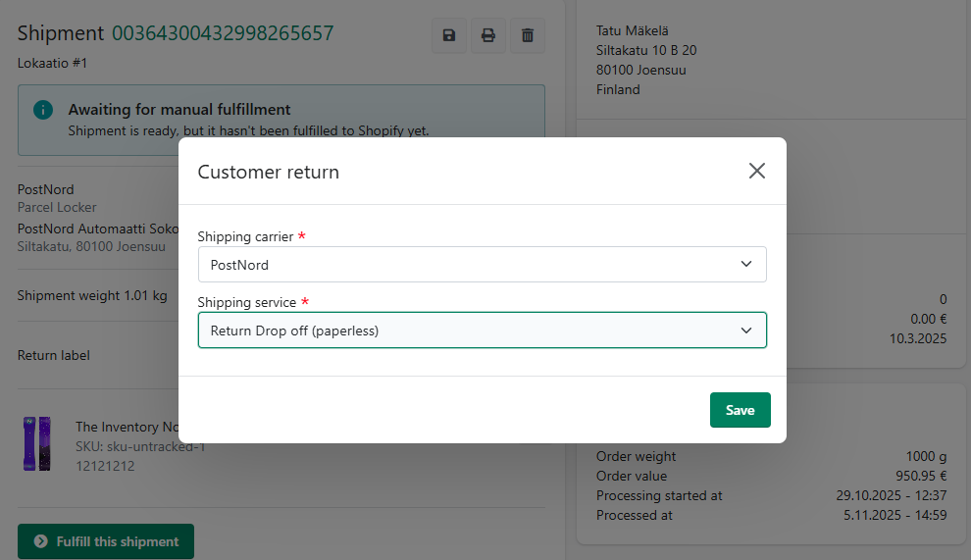Click the Order value 950.95 € amount
Screen dimensions: 971x560
921,477
